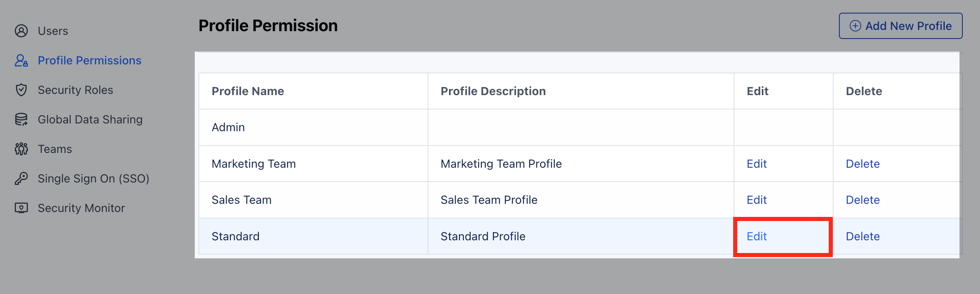
Task: Open Global Data Sharing via its database icon
Action: pyautogui.click(x=21, y=119)
